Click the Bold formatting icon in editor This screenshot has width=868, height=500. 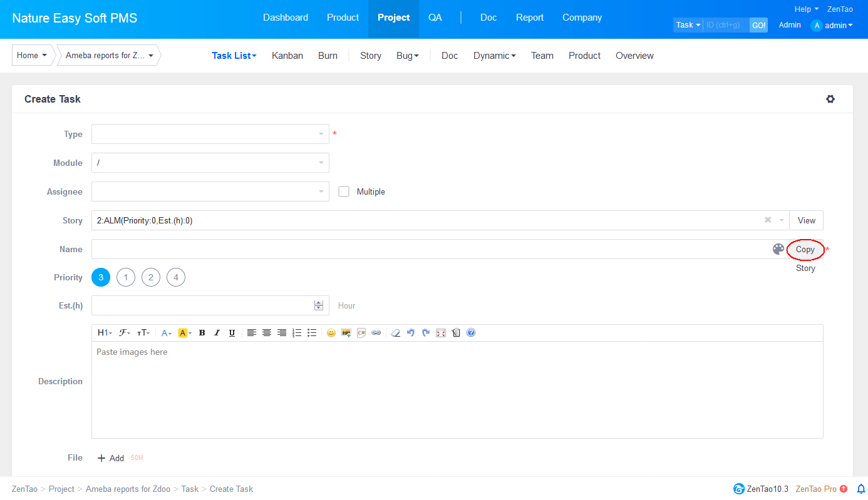click(202, 333)
